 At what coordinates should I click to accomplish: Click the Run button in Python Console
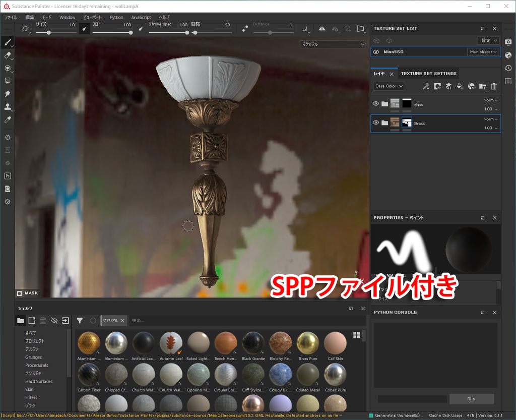[x=471, y=399]
